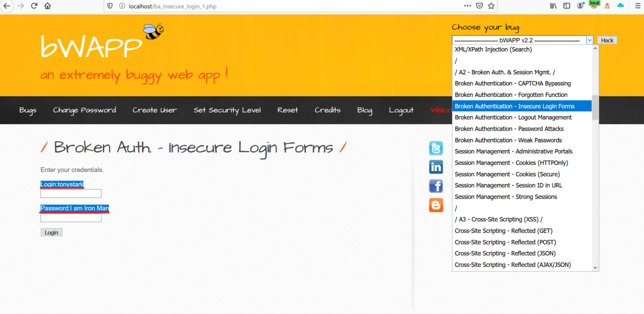Screen dimensions: 644x314
Task: Click highlighted text Password:I am Iron Man
Action: coord(75,208)
